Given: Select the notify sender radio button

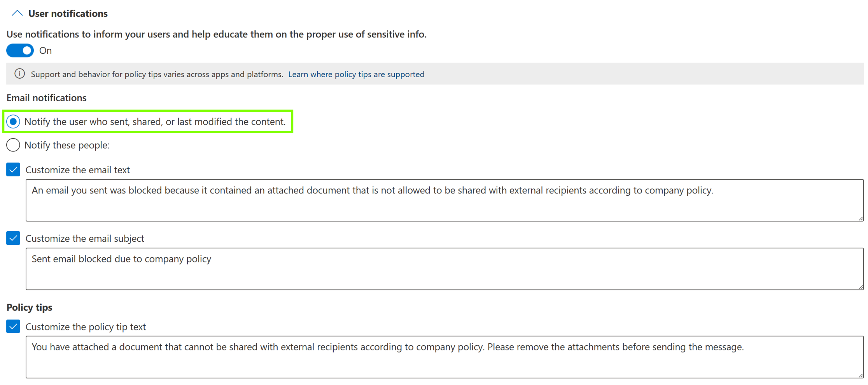Looking at the screenshot, I should (13, 121).
